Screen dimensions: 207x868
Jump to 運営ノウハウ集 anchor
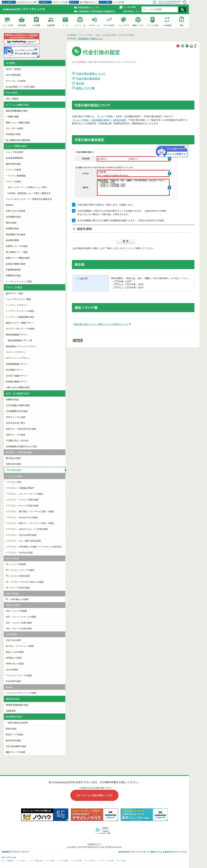[85, 88]
